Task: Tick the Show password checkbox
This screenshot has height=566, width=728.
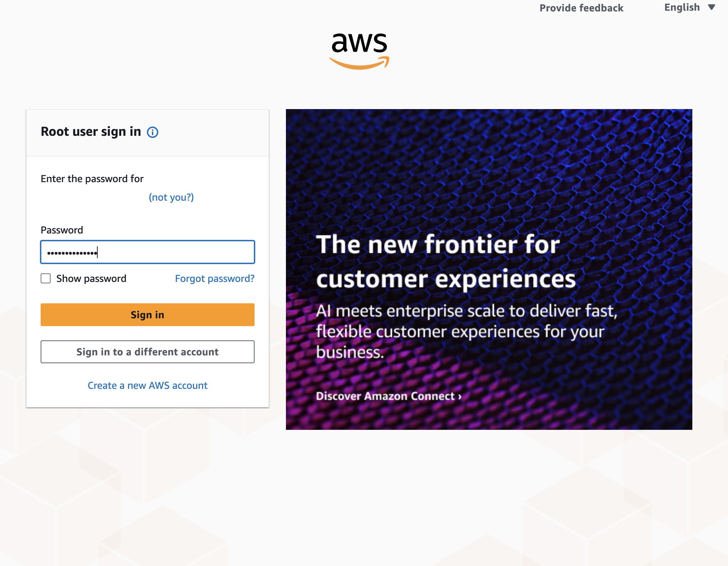Action: tap(46, 278)
